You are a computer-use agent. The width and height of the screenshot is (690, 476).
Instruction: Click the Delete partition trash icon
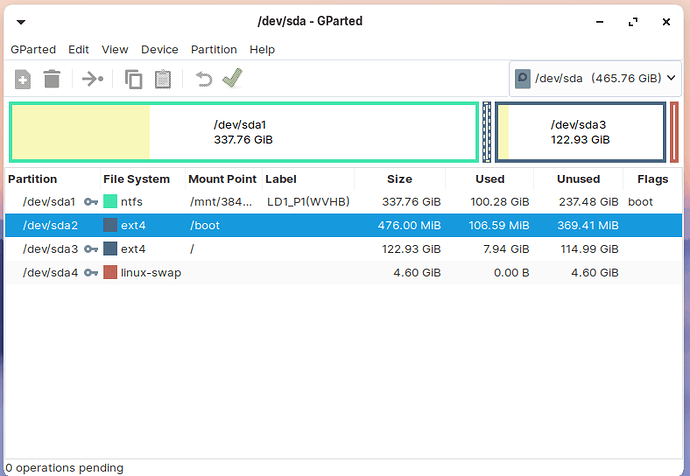tap(52, 79)
